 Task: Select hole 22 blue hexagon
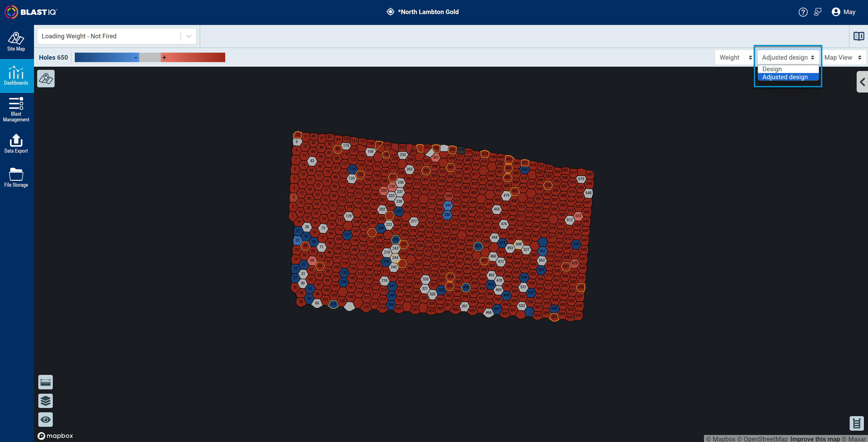click(x=297, y=240)
